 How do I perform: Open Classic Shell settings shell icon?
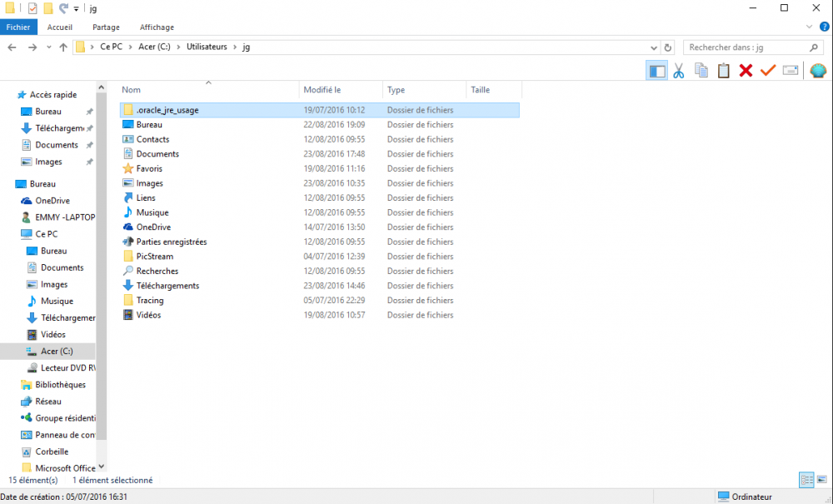point(817,71)
